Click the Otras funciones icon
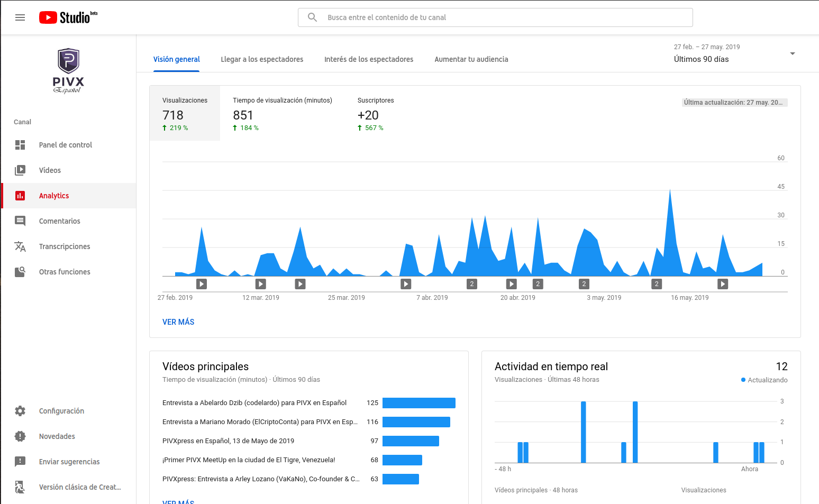 point(20,272)
